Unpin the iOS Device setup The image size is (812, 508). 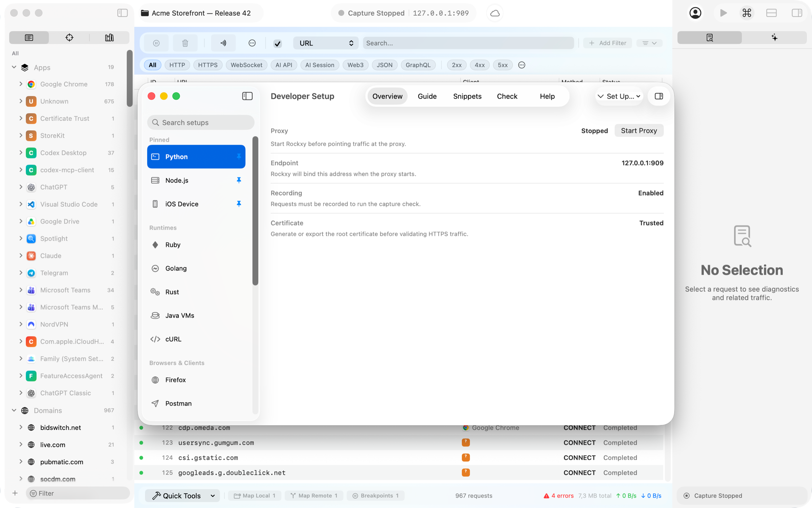(239, 203)
